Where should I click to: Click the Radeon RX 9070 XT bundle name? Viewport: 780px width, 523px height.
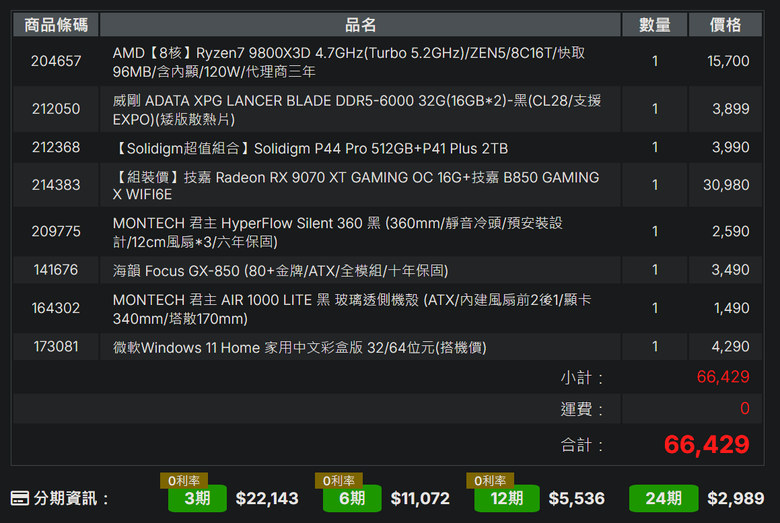(x=356, y=186)
